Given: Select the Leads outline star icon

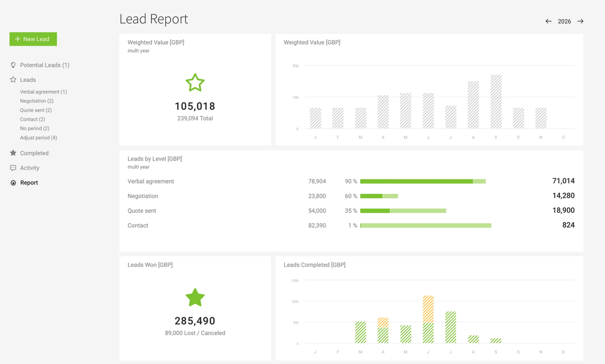Looking at the screenshot, I should [x=13, y=79].
